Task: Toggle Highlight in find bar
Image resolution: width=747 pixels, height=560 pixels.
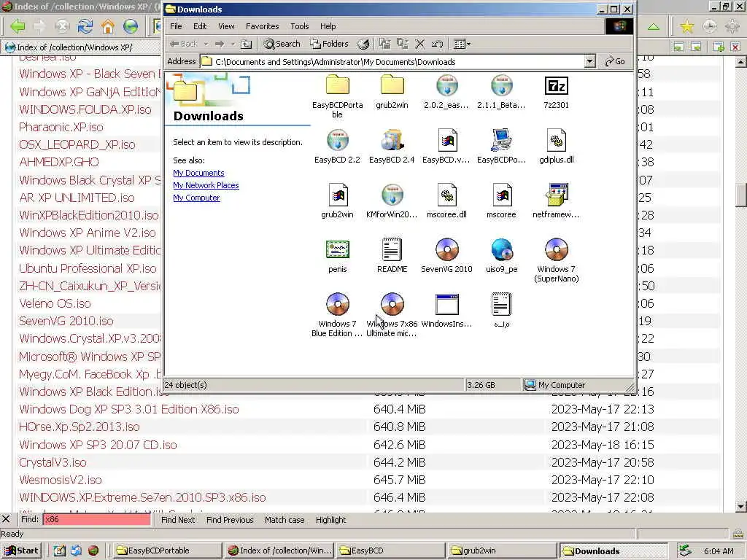Action: pyautogui.click(x=330, y=520)
